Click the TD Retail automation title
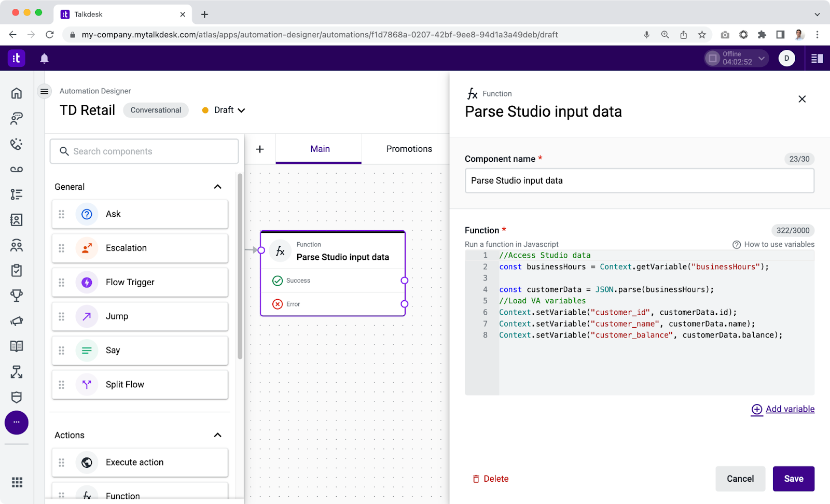Image resolution: width=830 pixels, height=504 pixels. tap(87, 110)
